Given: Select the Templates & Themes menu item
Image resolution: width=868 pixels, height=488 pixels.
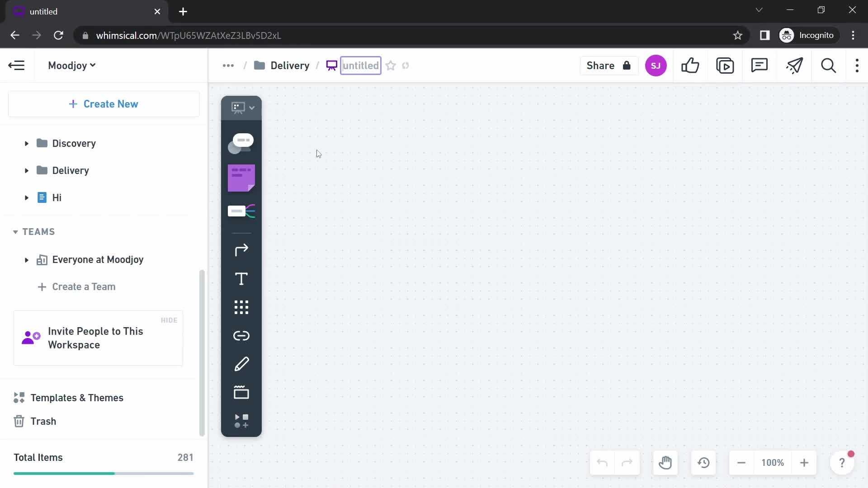Looking at the screenshot, I should pyautogui.click(x=77, y=398).
